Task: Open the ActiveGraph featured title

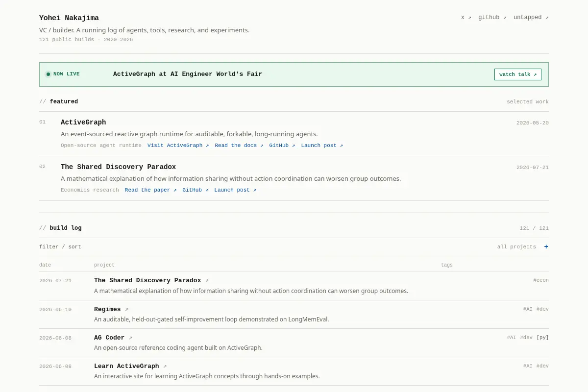Action: pyautogui.click(x=83, y=122)
